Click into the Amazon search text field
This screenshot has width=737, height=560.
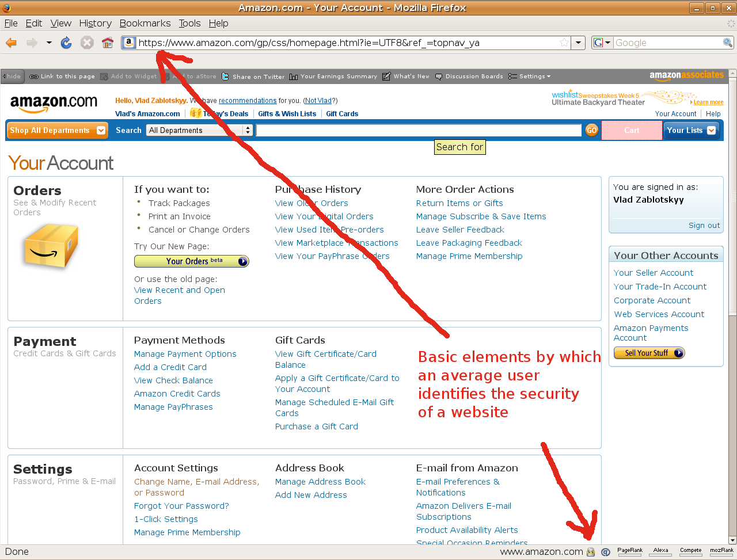tap(419, 131)
